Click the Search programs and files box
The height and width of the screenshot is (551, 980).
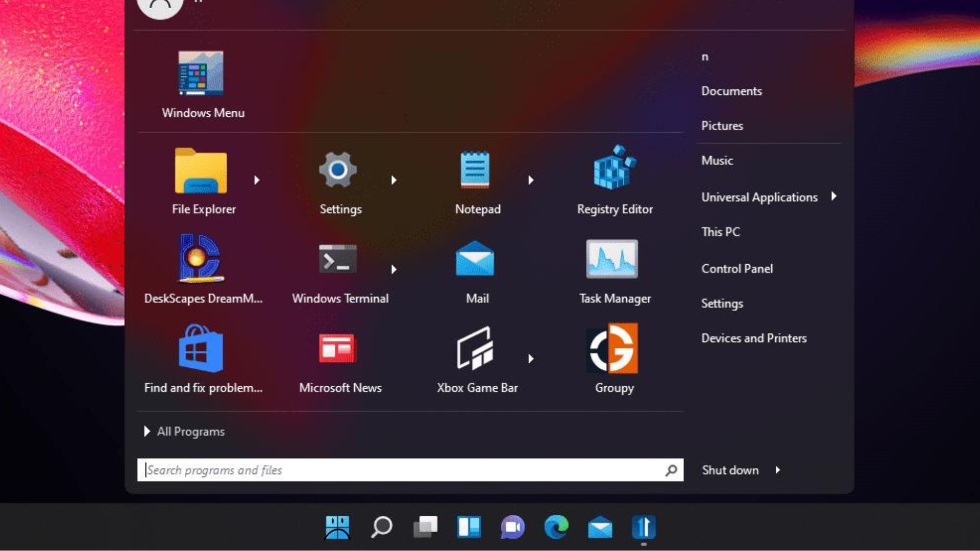(x=403, y=470)
